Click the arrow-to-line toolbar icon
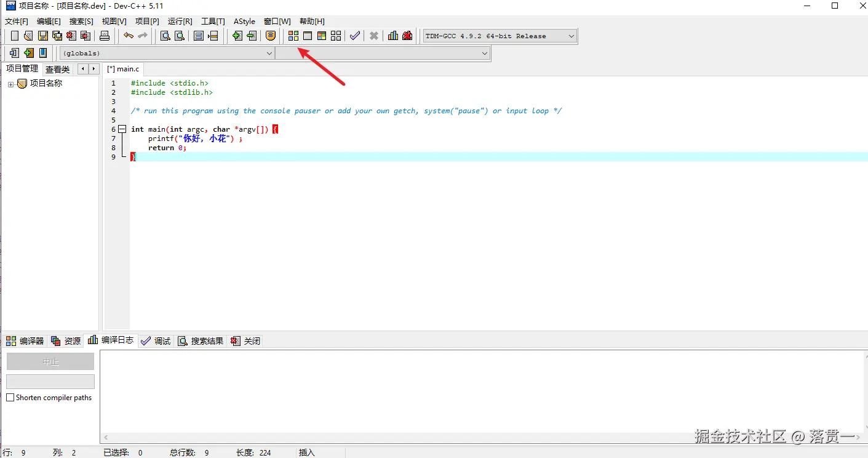This screenshot has width=868, height=458. (213, 36)
